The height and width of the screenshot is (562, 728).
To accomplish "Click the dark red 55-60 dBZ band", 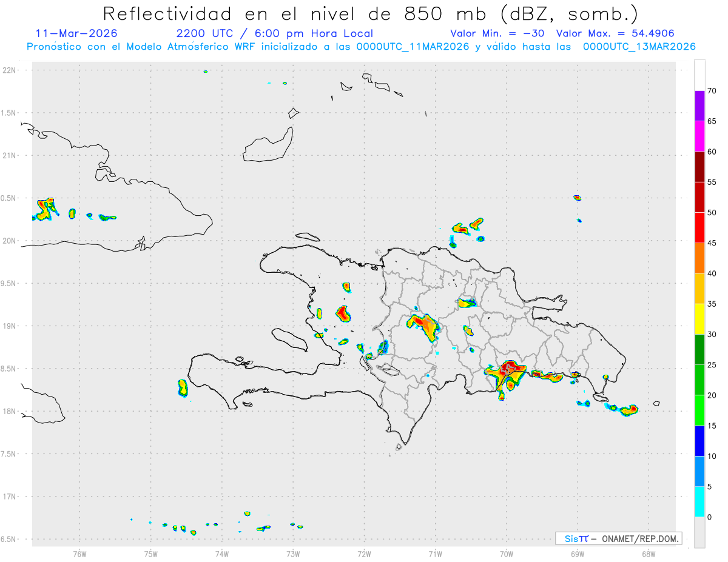I will [699, 167].
